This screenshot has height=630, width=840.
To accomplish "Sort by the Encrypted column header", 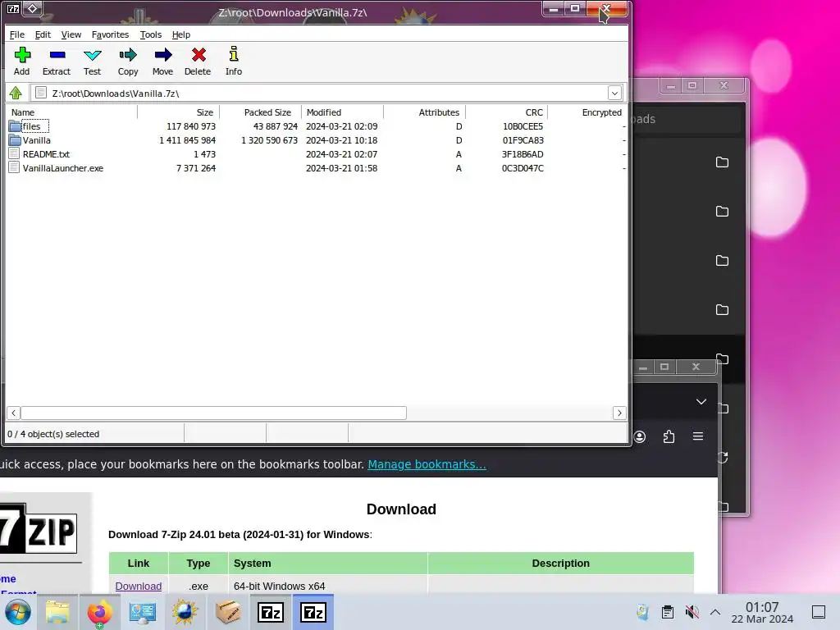I will tap(587, 112).
